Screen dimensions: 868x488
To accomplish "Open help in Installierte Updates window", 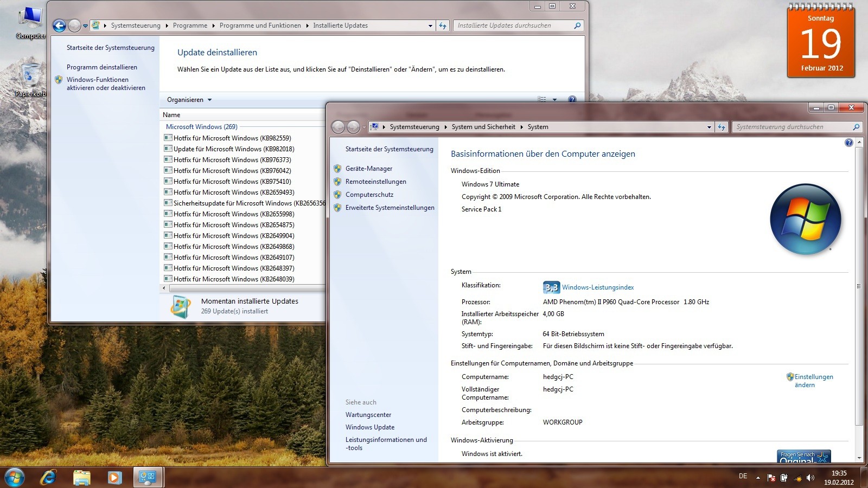I will 572,99.
